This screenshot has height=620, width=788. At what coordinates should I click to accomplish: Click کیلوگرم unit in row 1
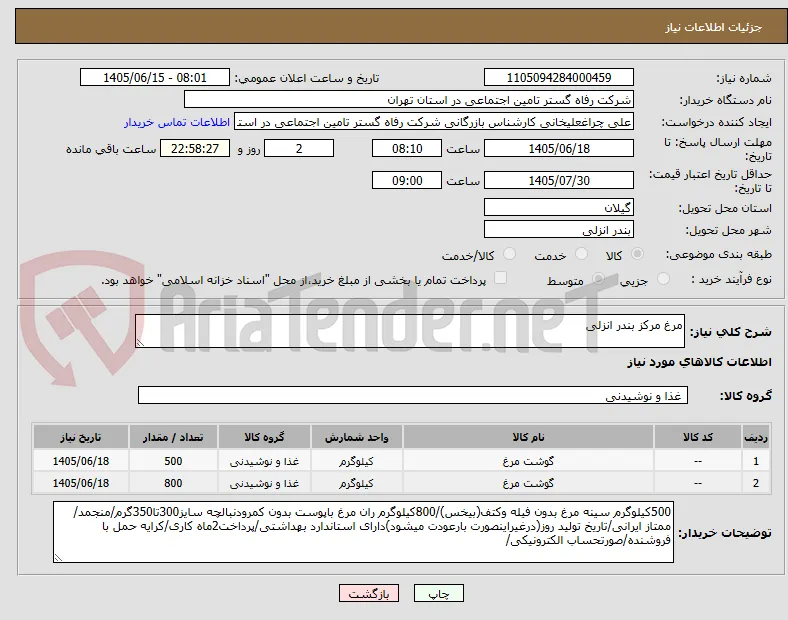tap(356, 461)
